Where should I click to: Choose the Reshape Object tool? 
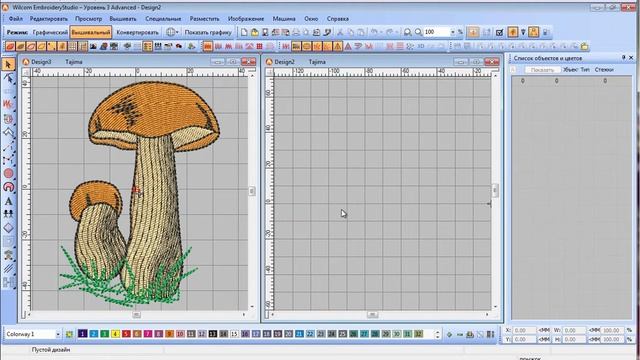[x=8, y=78]
